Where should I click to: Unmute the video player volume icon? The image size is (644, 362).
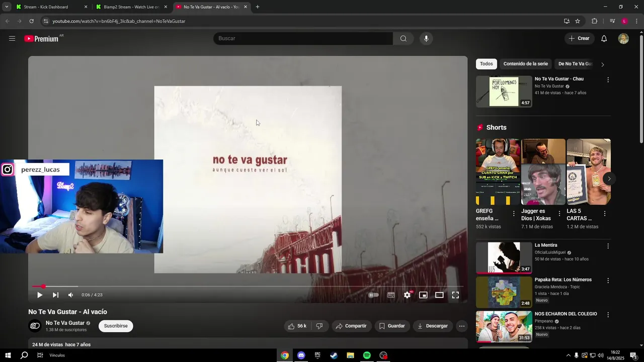point(70,295)
